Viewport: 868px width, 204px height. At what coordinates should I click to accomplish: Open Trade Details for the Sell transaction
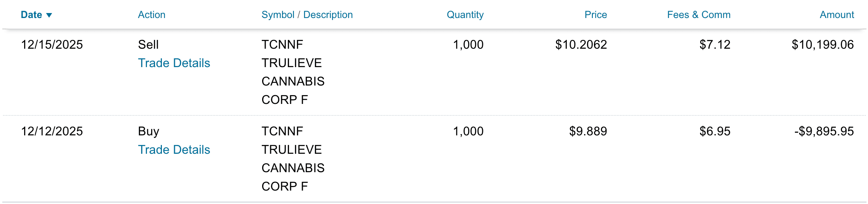click(x=174, y=63)
